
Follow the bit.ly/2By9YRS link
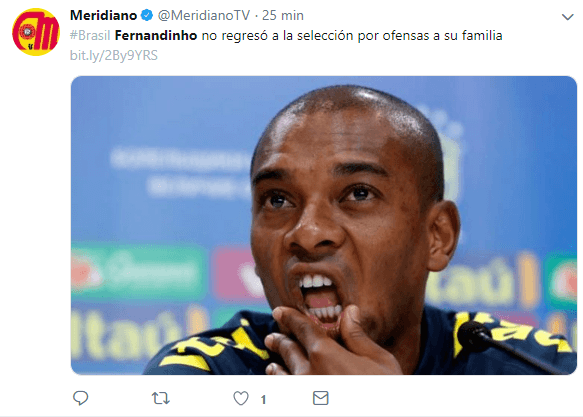pos(114,55)
